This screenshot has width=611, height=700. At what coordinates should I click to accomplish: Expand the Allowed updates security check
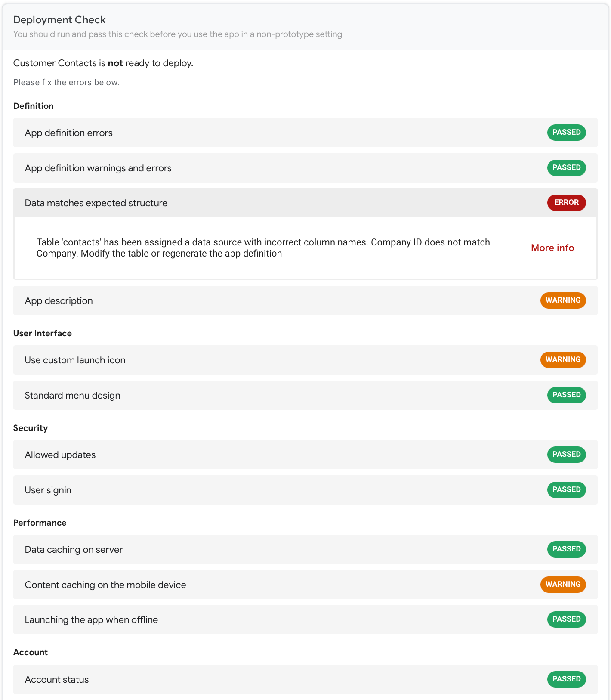tap(301, 455)
